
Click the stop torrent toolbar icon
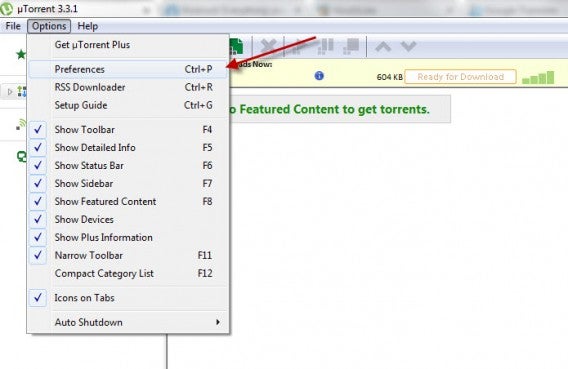(351, 46)
